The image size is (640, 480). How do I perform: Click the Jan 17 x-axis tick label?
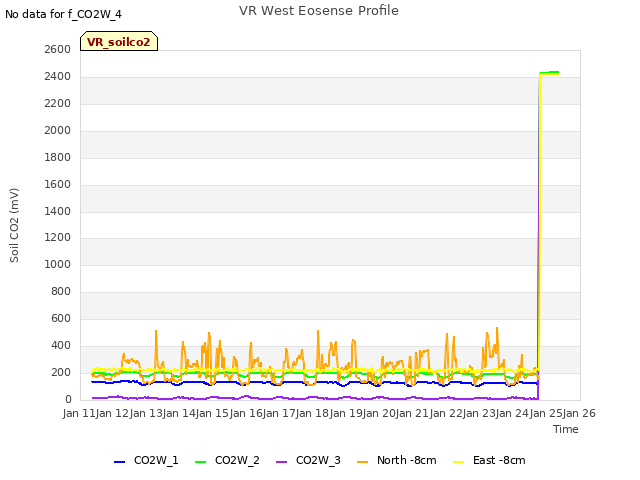280,413
